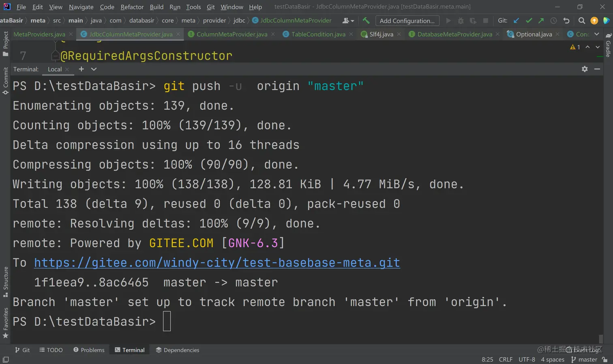Screen dimensions: 613x364
Task: Commit changes with the green checkmark icon
Action: point(529,21)
